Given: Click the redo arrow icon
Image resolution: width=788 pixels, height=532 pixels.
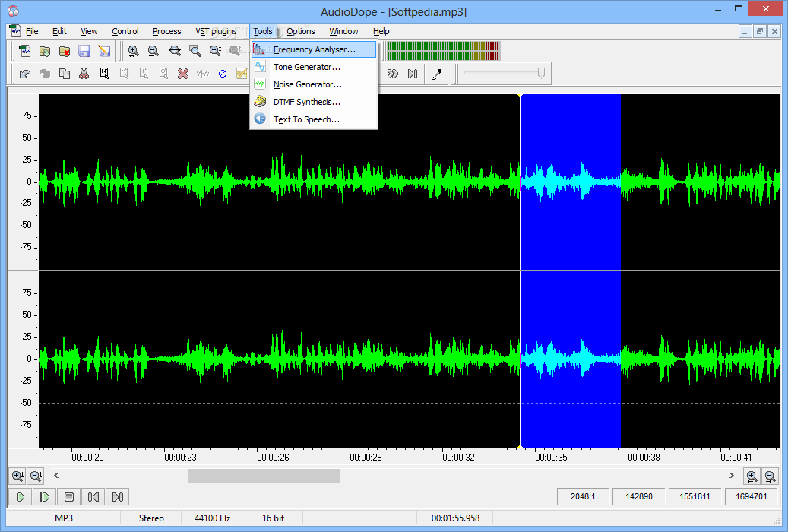Looking at the screenshot, I should pos(45,74).
